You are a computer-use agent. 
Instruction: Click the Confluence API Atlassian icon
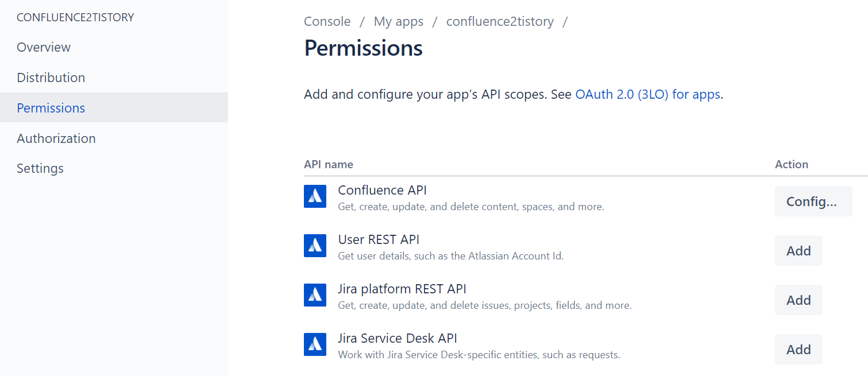(x=315, y=196)
